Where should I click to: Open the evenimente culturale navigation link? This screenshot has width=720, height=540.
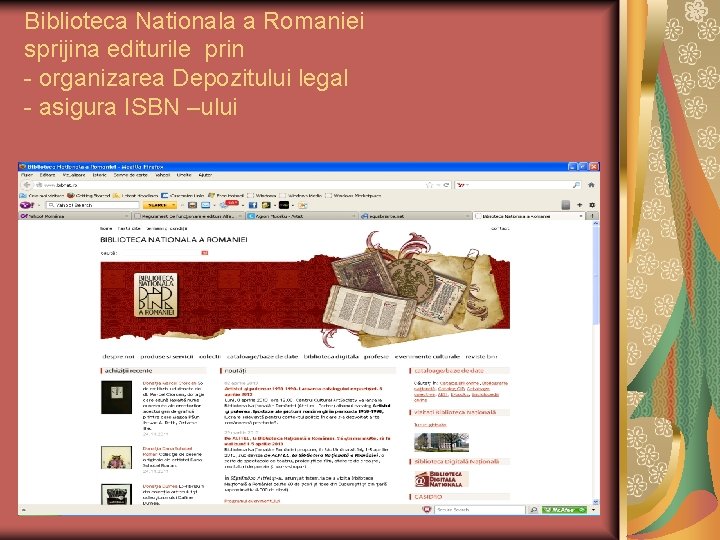tap(427, 357)
